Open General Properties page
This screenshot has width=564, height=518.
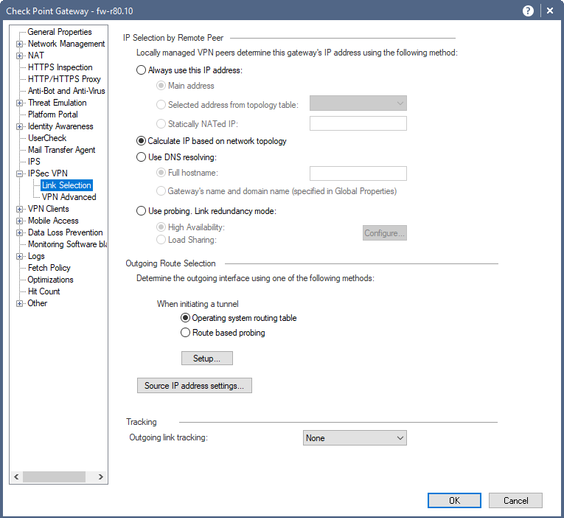pyautogui.click(x=59, y=32)
